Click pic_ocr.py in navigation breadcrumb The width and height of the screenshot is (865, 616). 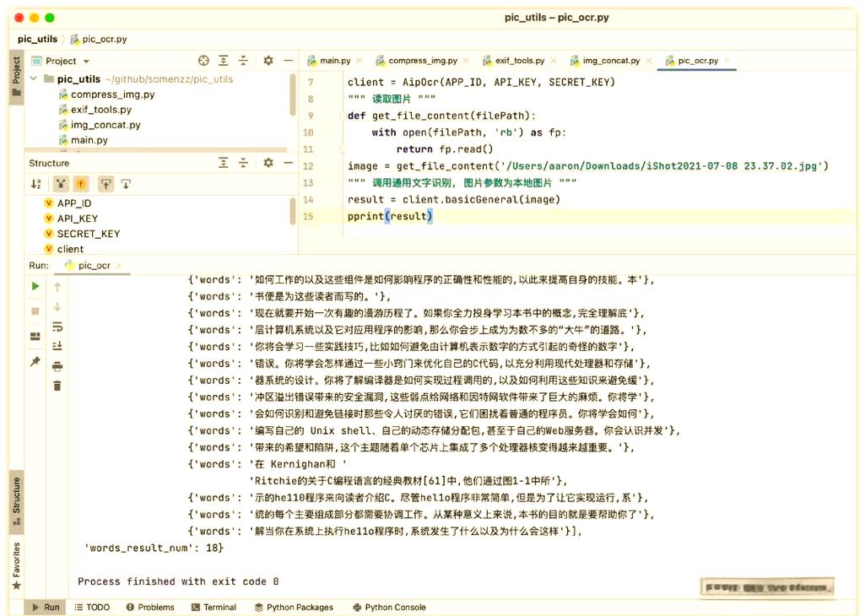pos(100,39)
